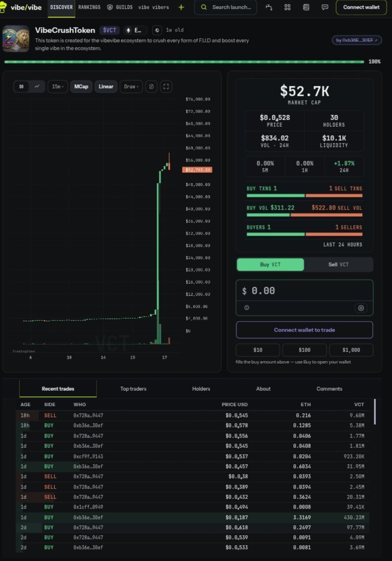Click the Ethereum chain badge
The width and height of the screenshot is (392, 561).
point(136,30)
